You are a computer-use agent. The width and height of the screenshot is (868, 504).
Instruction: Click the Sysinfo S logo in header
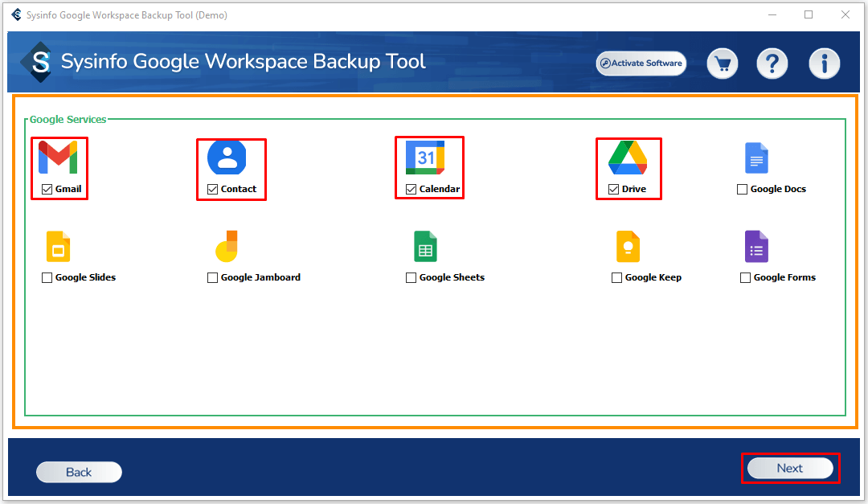(x=38, y=62)
